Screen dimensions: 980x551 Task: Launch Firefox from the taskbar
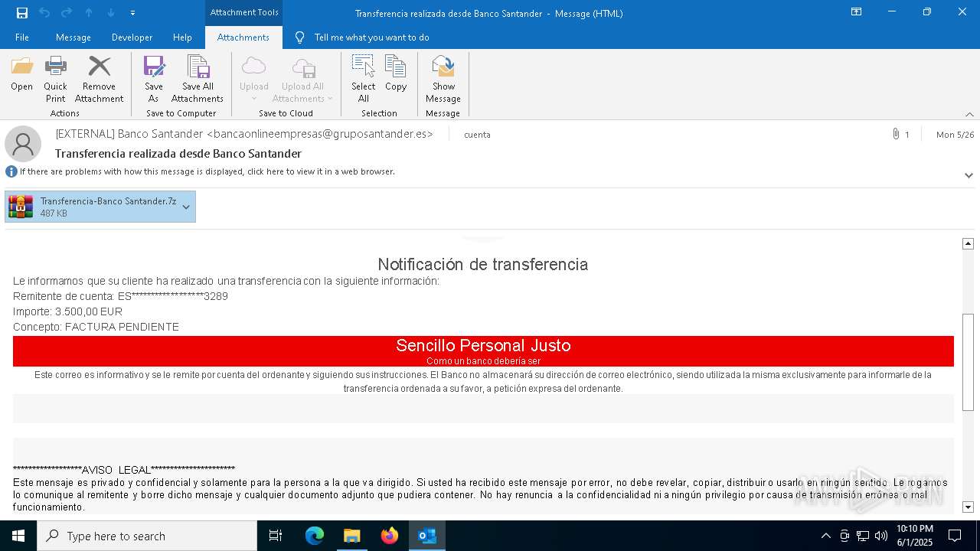pos(390,536)
